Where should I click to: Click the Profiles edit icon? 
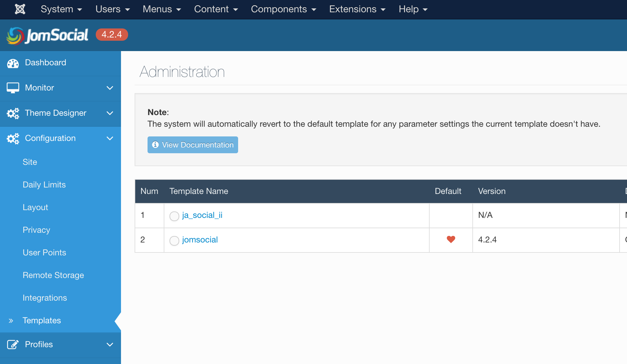click(13, 345)
